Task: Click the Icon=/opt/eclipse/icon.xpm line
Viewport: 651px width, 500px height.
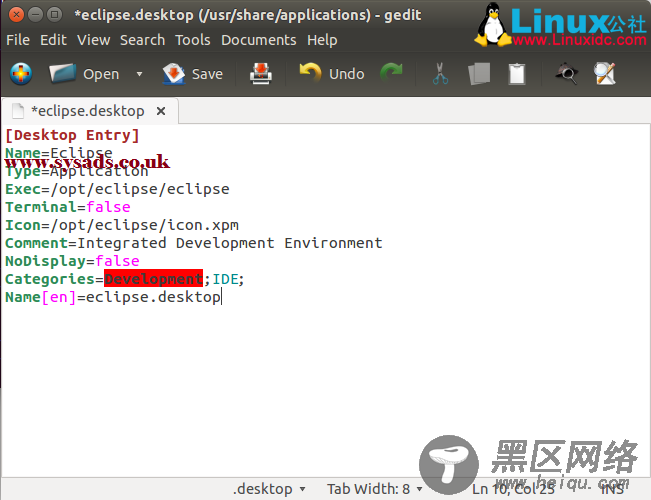Action: tap(122, 225)
